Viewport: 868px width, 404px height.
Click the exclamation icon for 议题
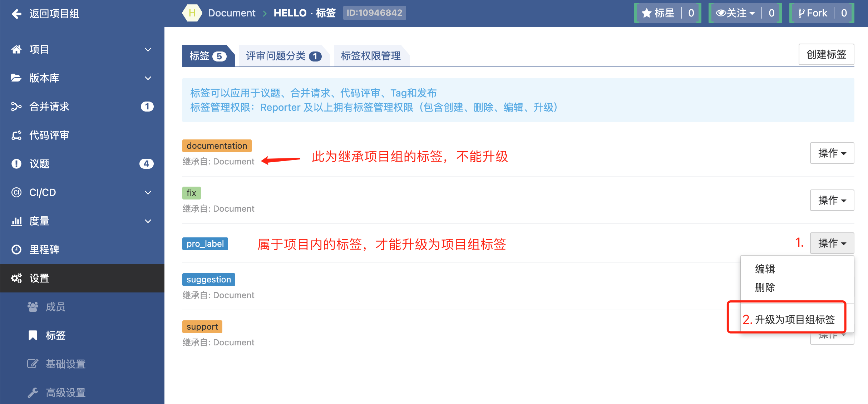tap(16, 164)
